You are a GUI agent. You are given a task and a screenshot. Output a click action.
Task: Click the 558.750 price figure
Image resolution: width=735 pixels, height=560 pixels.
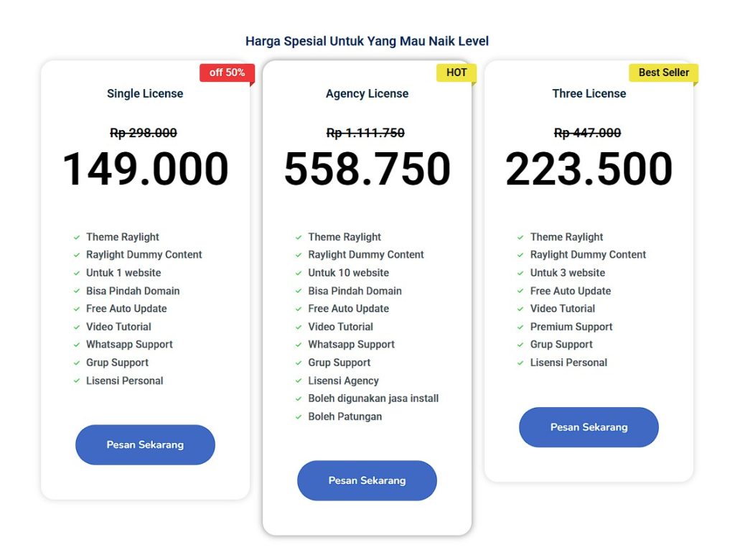[367, 169]
